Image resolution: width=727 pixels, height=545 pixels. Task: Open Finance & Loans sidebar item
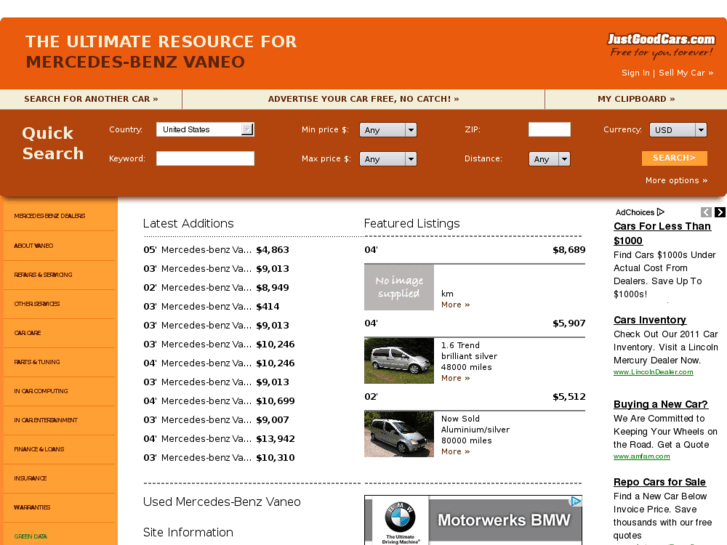click(x=39, y=449)
